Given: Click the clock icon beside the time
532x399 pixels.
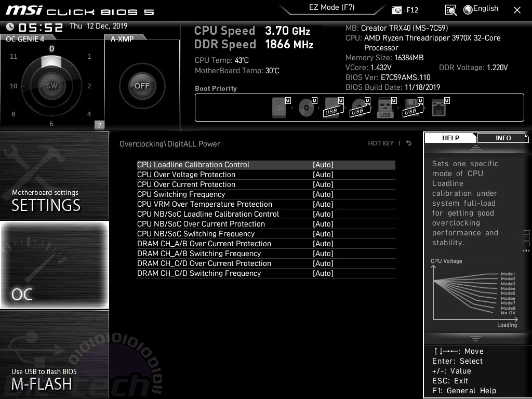Looking at the screenshot, I should [10, 26].
